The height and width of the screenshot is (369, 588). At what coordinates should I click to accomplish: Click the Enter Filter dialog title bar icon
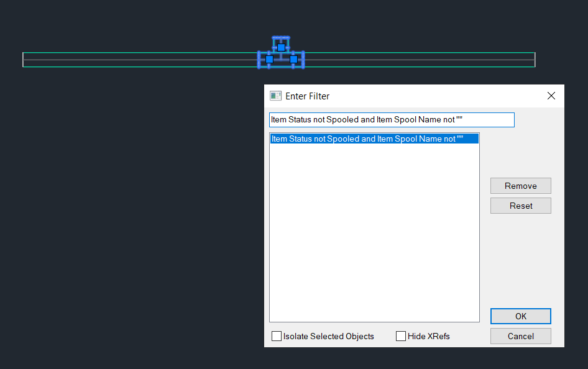click(275, 96)
